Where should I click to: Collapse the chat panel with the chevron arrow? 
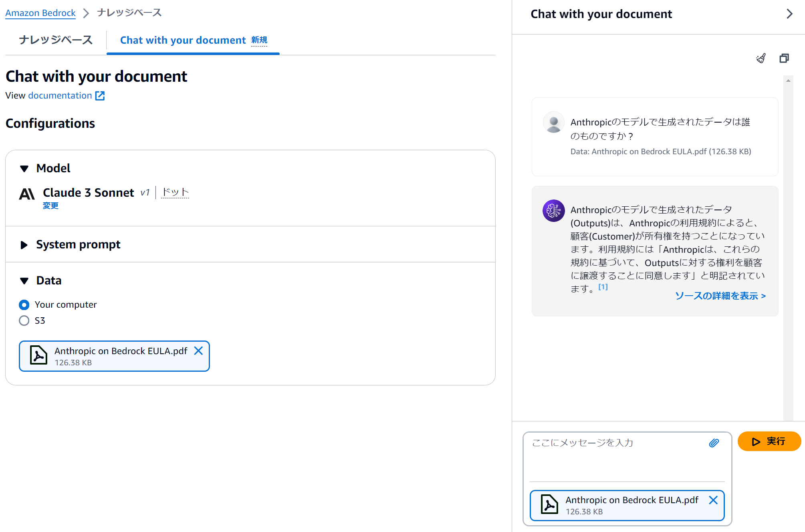(x=789, y=14)
